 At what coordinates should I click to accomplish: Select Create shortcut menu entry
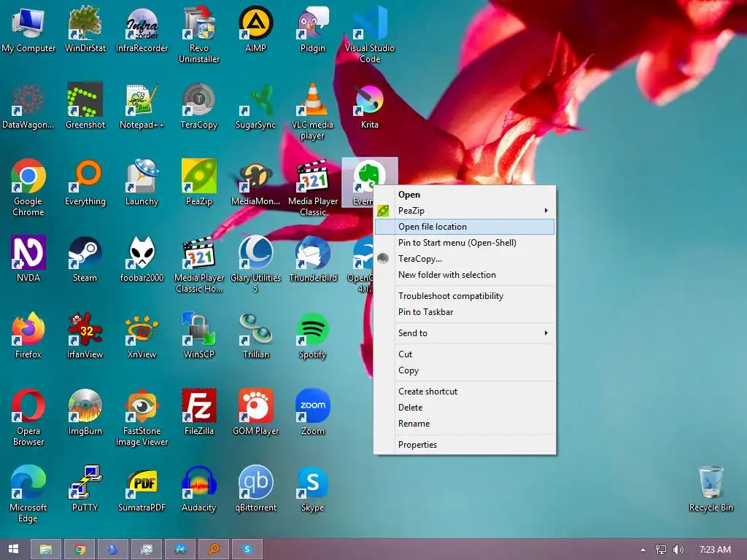point(465,392)
